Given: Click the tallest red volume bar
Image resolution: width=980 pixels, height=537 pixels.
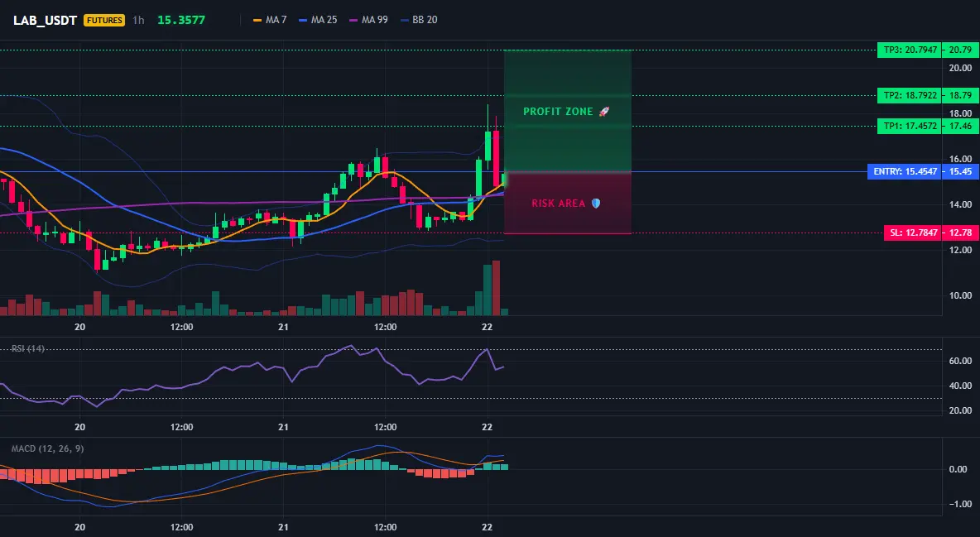Looking at the screenshot, I should tap(497, 288).
